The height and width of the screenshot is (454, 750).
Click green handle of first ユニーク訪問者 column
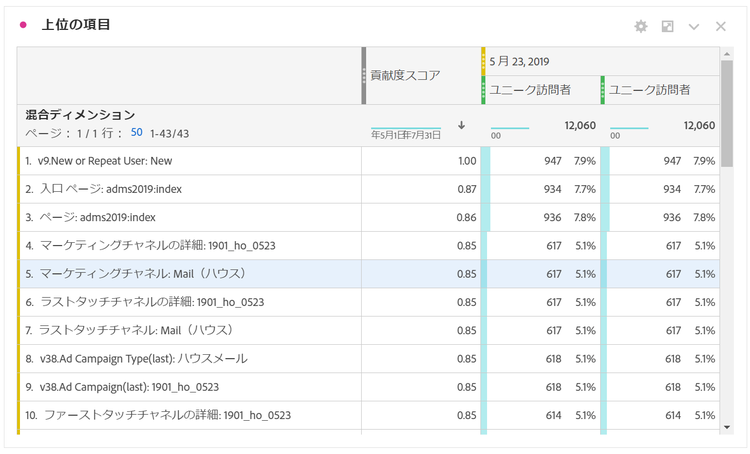pyautogui.click(x=483, y=90)
